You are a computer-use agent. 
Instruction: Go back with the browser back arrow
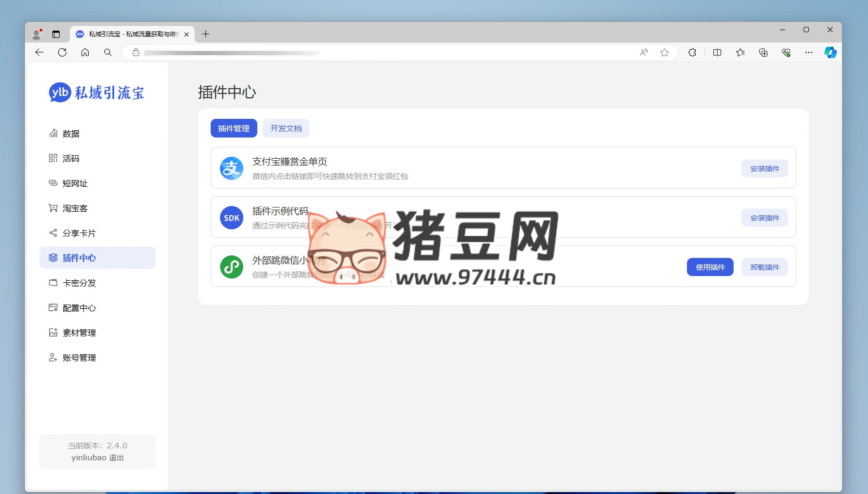(39, 52)
